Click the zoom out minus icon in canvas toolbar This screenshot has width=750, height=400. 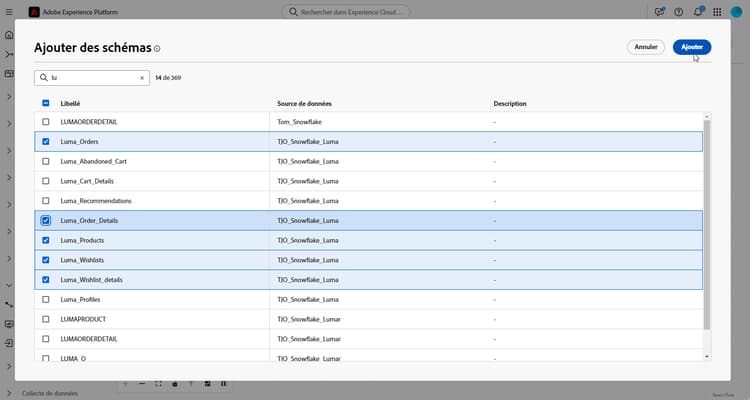142,384
